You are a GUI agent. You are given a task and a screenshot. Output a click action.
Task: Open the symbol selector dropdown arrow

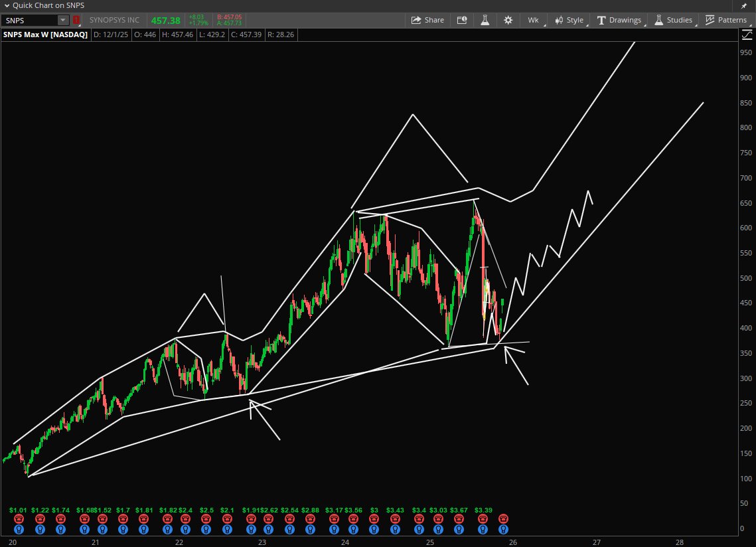tap(62, 21)
